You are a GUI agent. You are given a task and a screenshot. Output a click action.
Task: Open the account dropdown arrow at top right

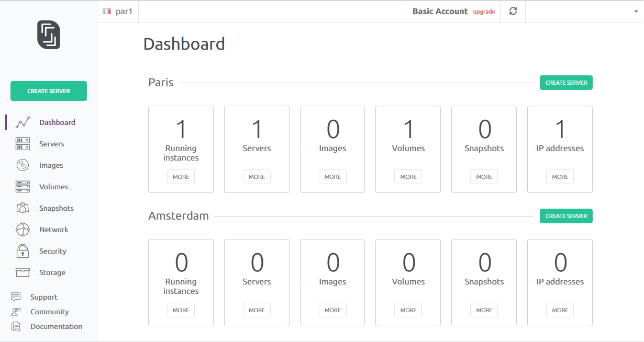pos(636,12)
